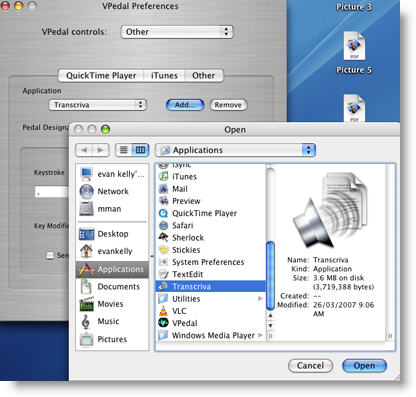
Task: Open the Music note icon in sidebar
Action: (x=86, y=322)
